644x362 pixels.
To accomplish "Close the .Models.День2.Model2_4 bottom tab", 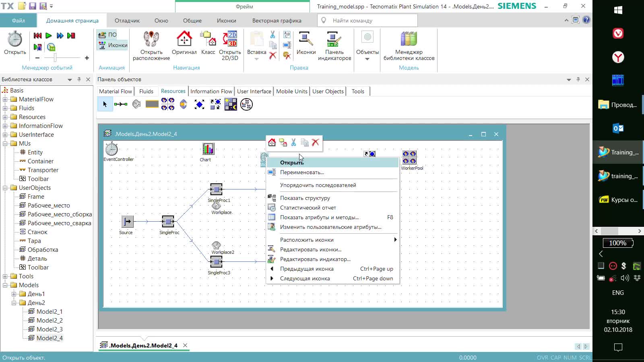I will click(185, 345).
